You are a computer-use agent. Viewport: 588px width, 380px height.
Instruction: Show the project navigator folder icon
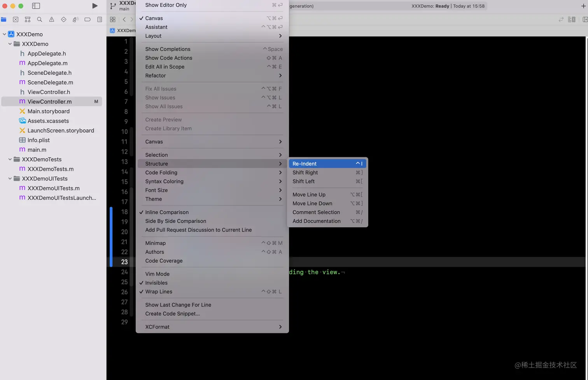coord(4,19)
